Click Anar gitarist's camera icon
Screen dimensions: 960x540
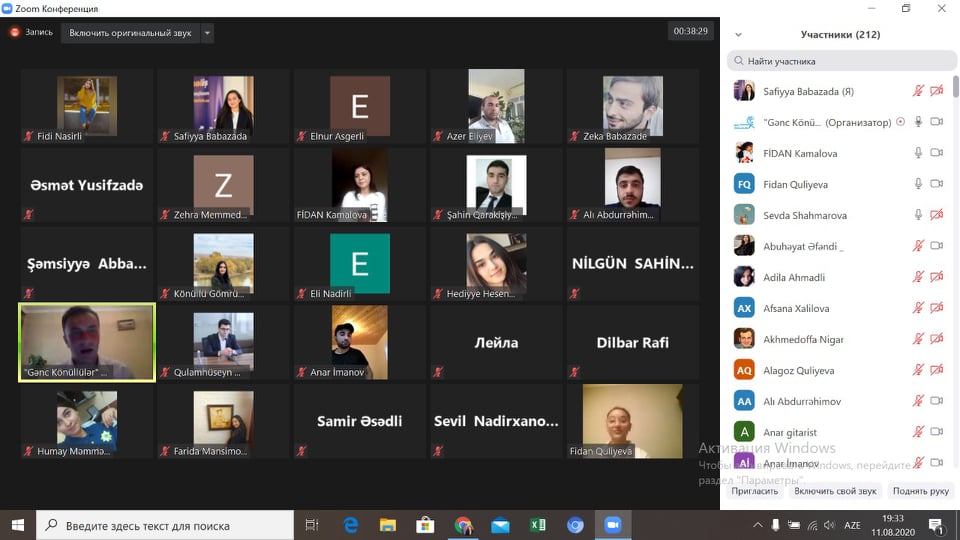(x=937, y=432)
